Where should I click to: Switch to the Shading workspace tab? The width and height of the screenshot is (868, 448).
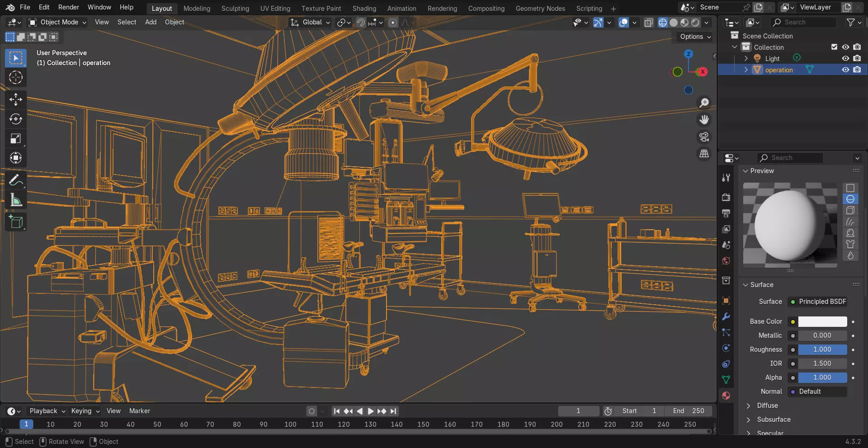click(364, 9)
